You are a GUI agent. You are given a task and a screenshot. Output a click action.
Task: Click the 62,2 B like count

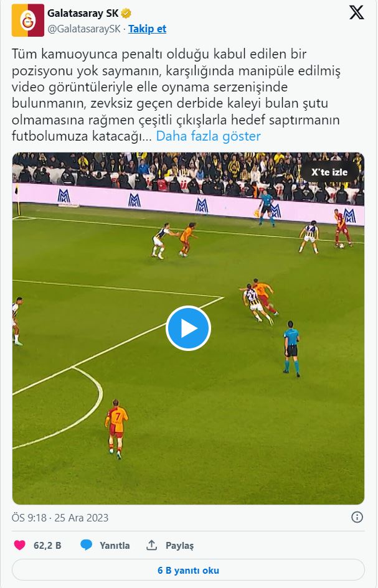tap(47, 545)
